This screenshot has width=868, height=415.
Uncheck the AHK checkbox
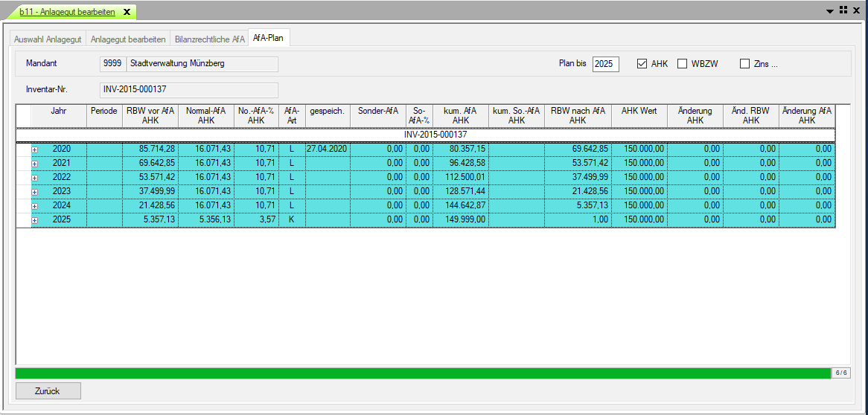(x=642, y=64)
